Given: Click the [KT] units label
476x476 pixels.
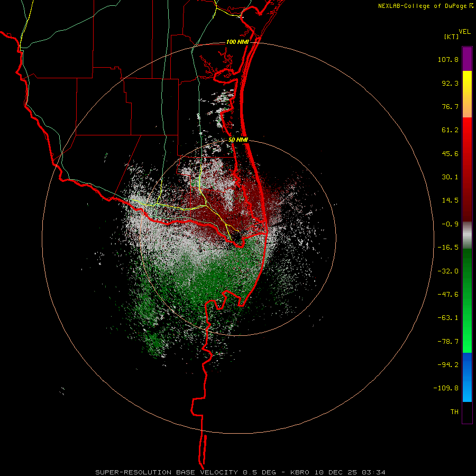Looking at the screenshot, I should [452, 36].
